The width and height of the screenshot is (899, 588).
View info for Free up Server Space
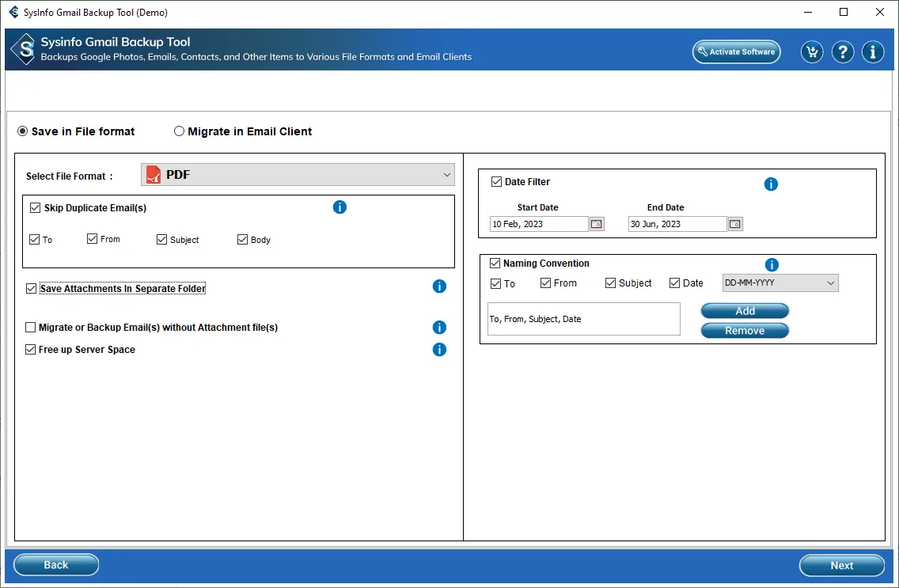tap(439, 350)
